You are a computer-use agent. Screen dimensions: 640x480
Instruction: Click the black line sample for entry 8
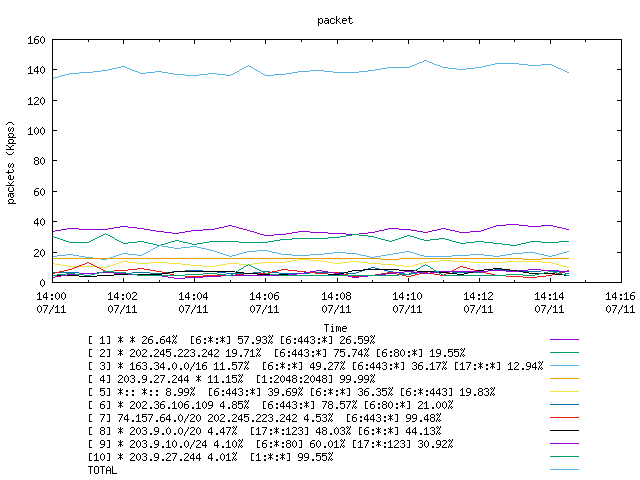(x=564, y=431)
